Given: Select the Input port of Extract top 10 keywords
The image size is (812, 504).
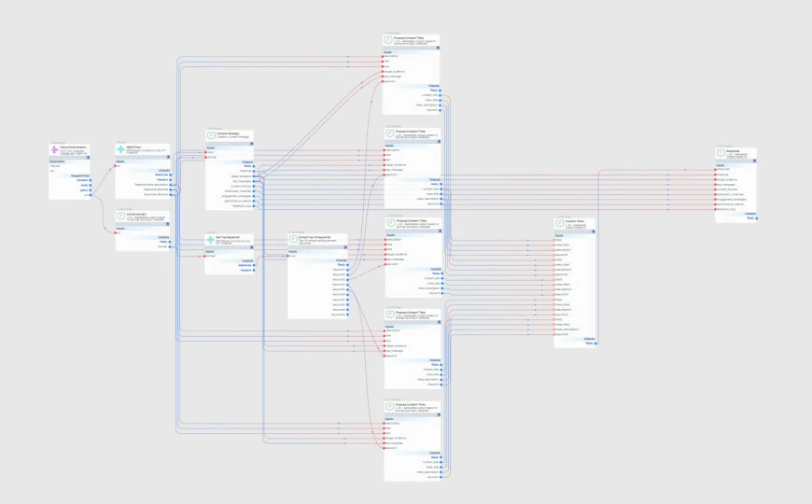Looking at the screenshot, I should (x=288, y=256).
